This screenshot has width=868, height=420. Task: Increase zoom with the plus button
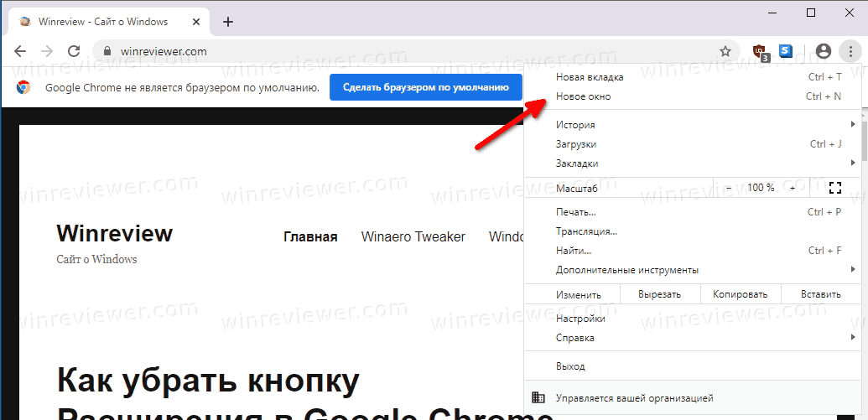click(x=793, y=188)
